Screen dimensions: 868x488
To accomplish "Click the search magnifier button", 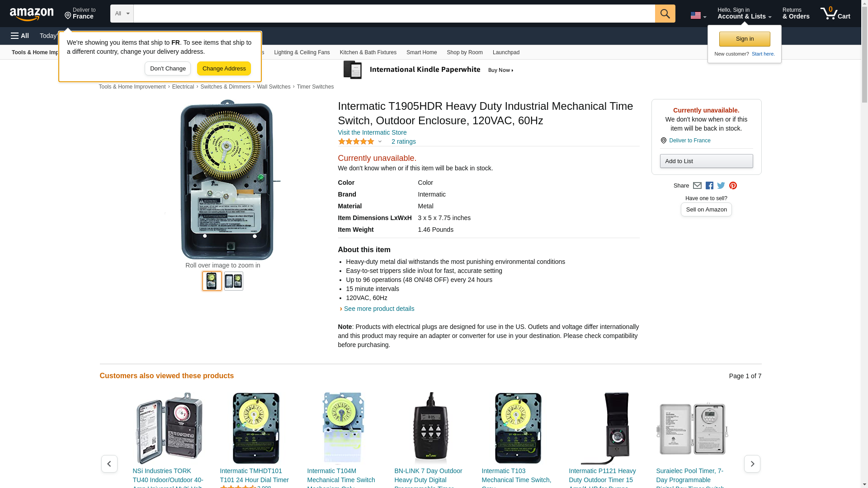I will pos(665,14).
